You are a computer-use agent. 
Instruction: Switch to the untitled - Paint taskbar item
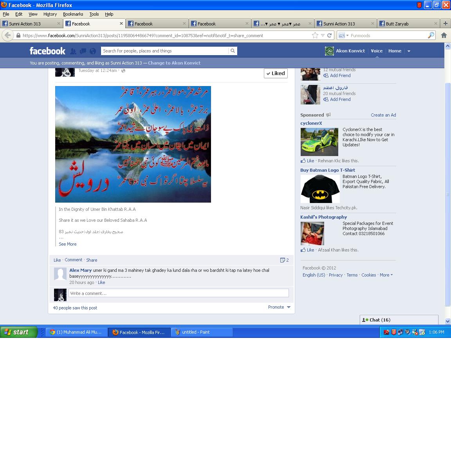202,332
